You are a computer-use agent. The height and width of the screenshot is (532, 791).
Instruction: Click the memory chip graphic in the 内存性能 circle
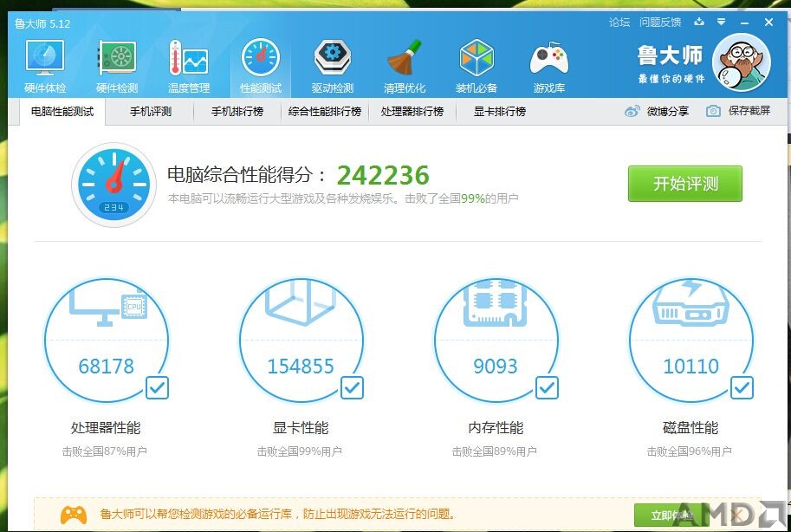point(496,303)
